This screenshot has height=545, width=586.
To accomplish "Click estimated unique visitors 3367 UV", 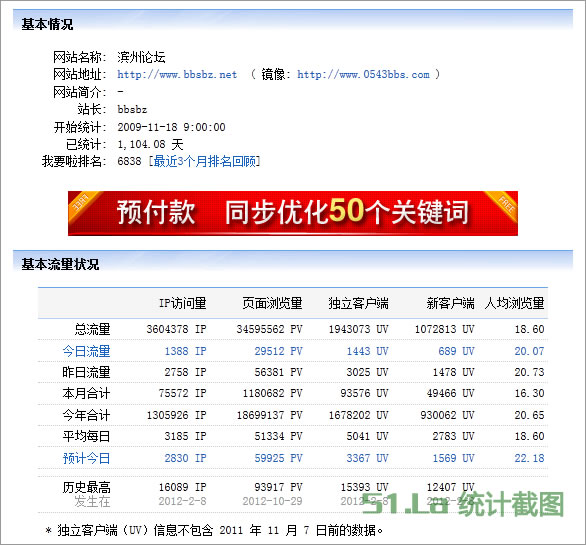I will pos(367,458).
